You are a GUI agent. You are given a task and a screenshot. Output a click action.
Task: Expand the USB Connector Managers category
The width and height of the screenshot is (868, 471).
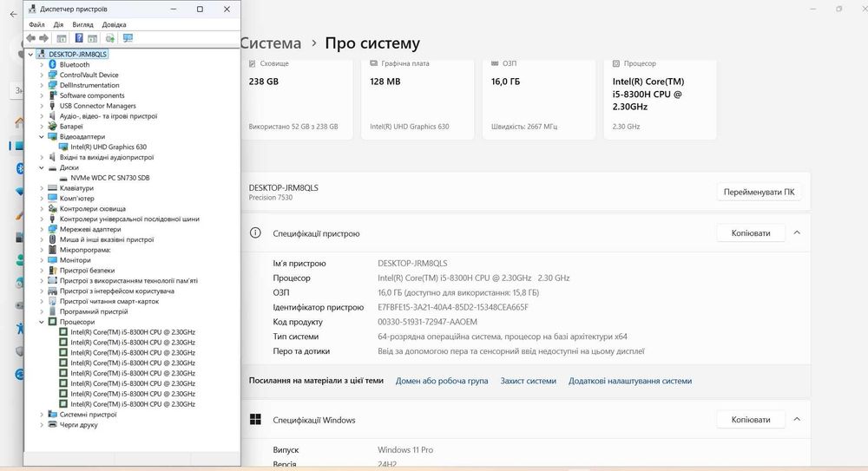tap(42, 106)
